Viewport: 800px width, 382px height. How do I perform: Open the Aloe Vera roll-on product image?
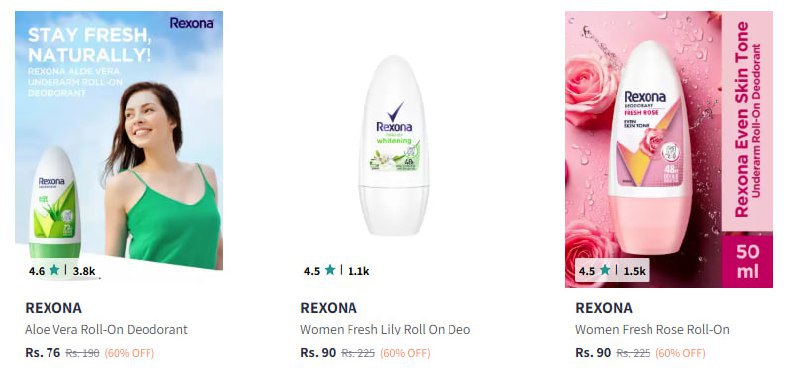pyautogui.click(x=119, y=140)
